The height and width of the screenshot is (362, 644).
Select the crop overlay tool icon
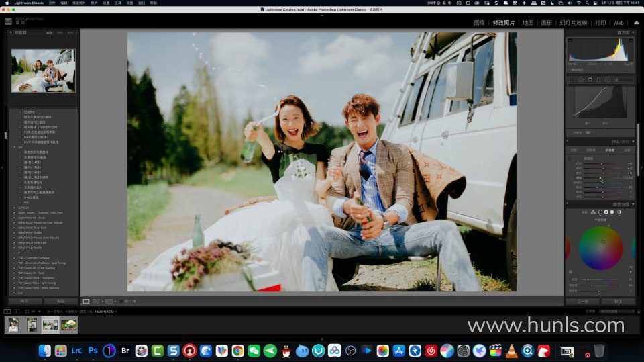tap(572, 79)
